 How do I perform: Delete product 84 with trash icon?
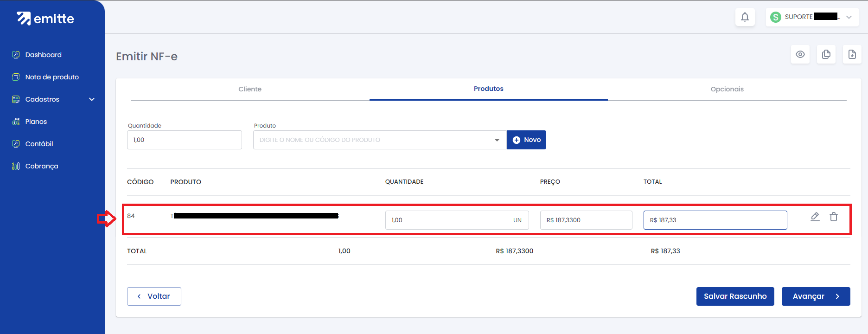[x=834, y=217]
